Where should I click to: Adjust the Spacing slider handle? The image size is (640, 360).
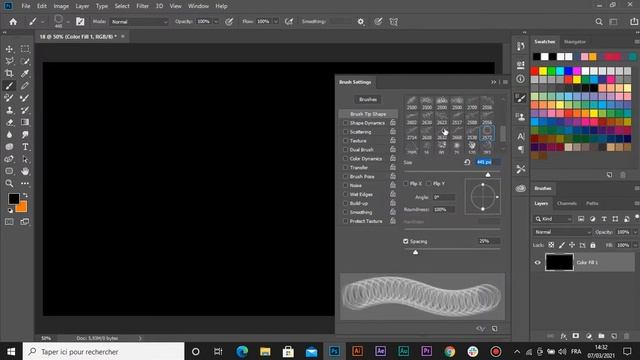pos(416,252)
